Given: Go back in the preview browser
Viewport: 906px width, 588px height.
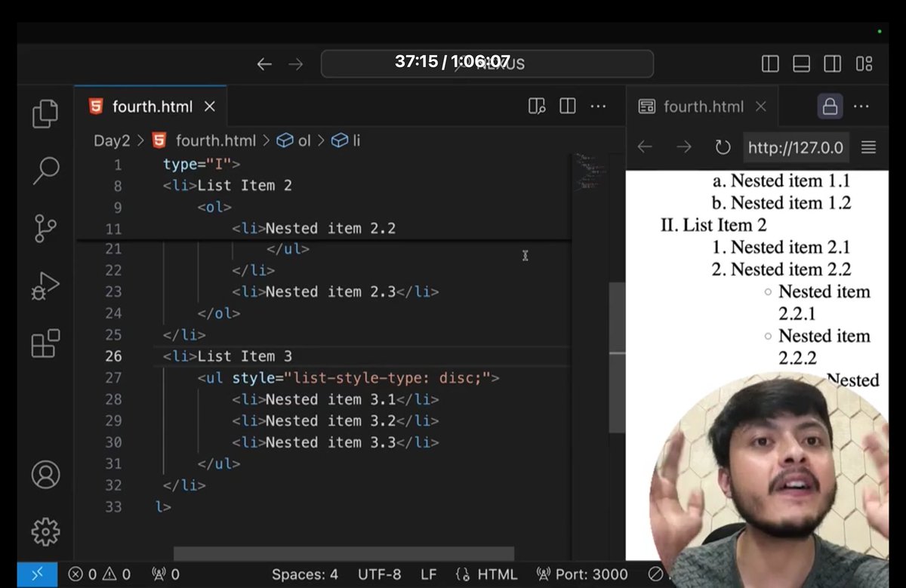Looking at the screenshot, I should click(x=645, y=146).
